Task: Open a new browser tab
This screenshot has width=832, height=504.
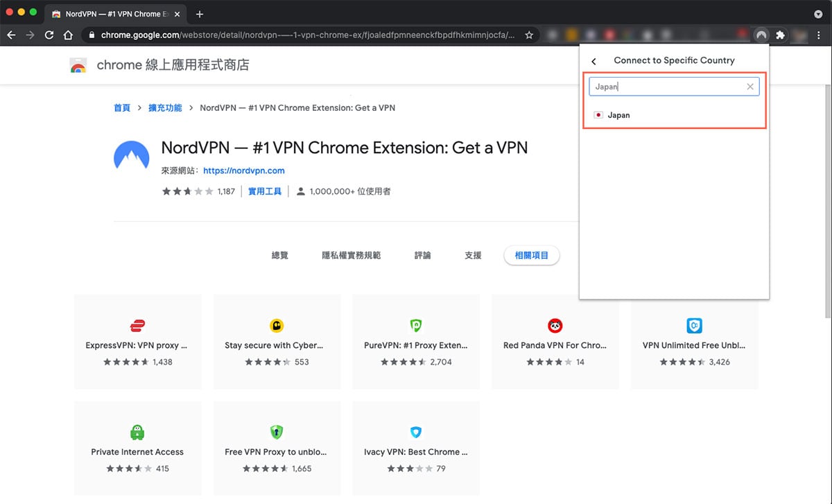Action: 200,14
